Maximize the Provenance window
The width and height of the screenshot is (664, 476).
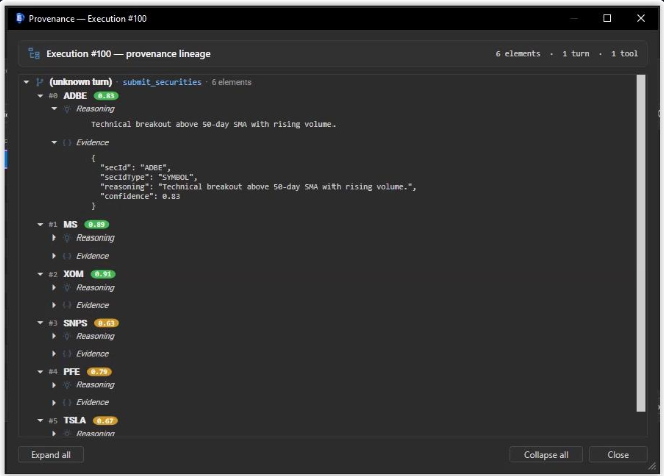pos(607,18)
